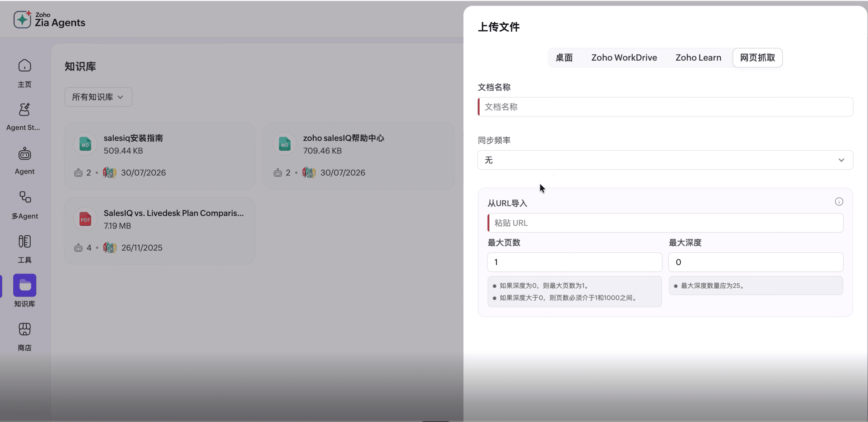This screenshot has width=868, height=422.
Task: Click 30/07/2026 date on salesiq安装指南 card
Action: (143, 172)
